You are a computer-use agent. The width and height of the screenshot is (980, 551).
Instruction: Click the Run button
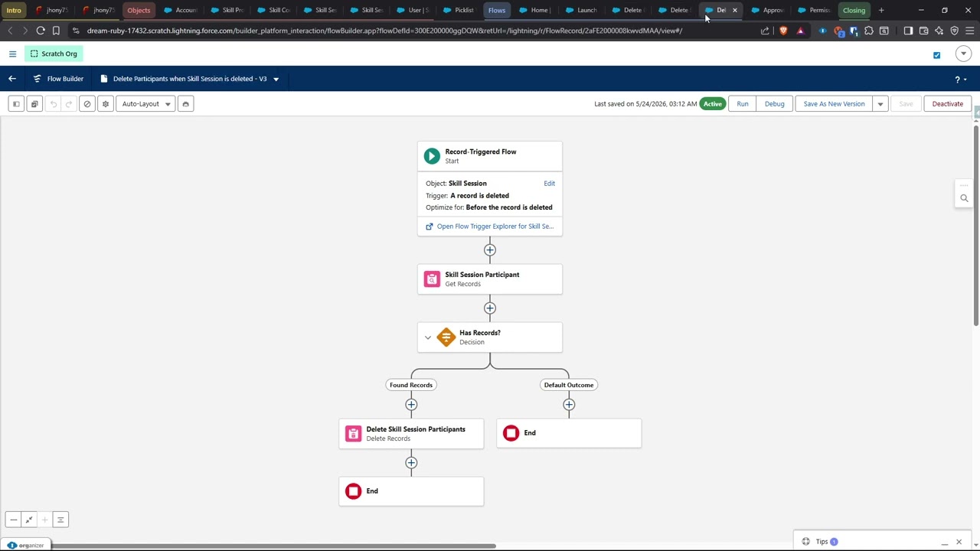(743, 104)
